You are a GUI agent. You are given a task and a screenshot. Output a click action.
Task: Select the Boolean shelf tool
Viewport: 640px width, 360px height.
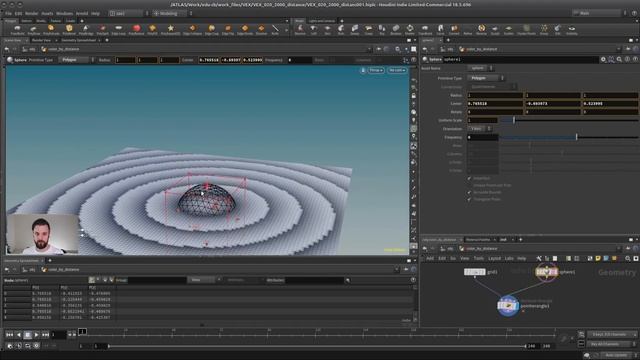[396, 29]
